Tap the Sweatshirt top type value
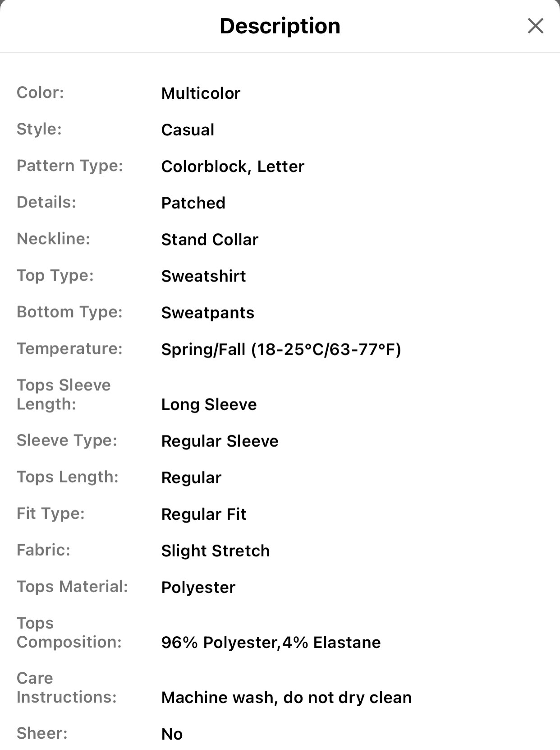 (x=203, y=276)
